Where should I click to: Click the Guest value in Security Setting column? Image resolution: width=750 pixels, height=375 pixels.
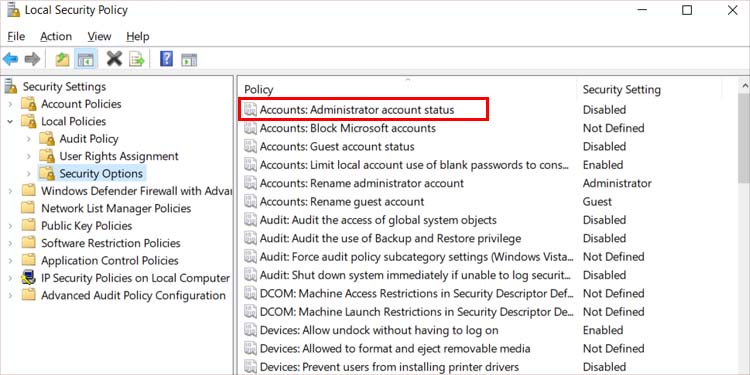[x=597, y=202]
